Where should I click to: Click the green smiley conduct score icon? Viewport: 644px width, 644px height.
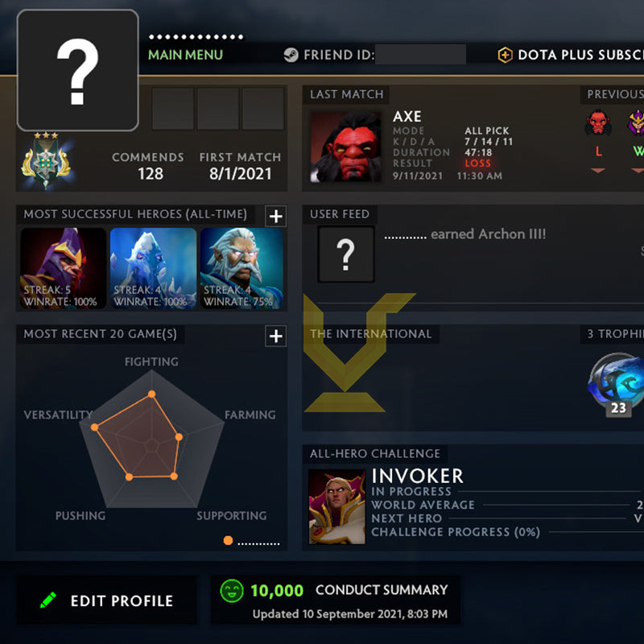pos(232,591)
